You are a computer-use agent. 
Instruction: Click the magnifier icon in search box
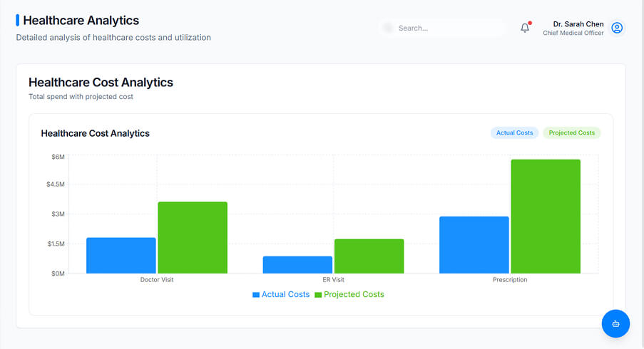(388, 28)
